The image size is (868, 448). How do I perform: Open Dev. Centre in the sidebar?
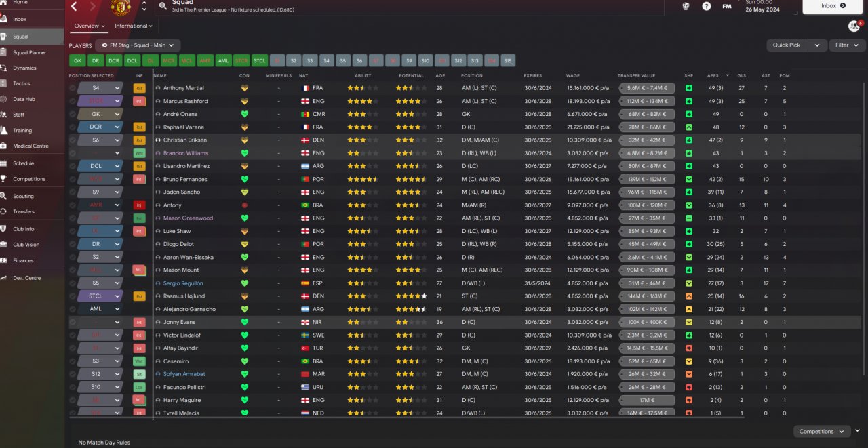(x=32, y=278)
